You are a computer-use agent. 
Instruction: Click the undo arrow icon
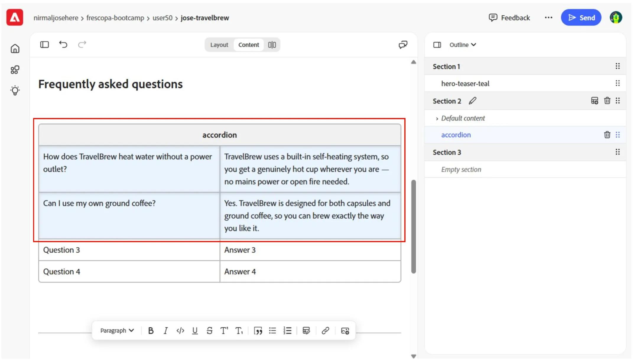[63, 45]
